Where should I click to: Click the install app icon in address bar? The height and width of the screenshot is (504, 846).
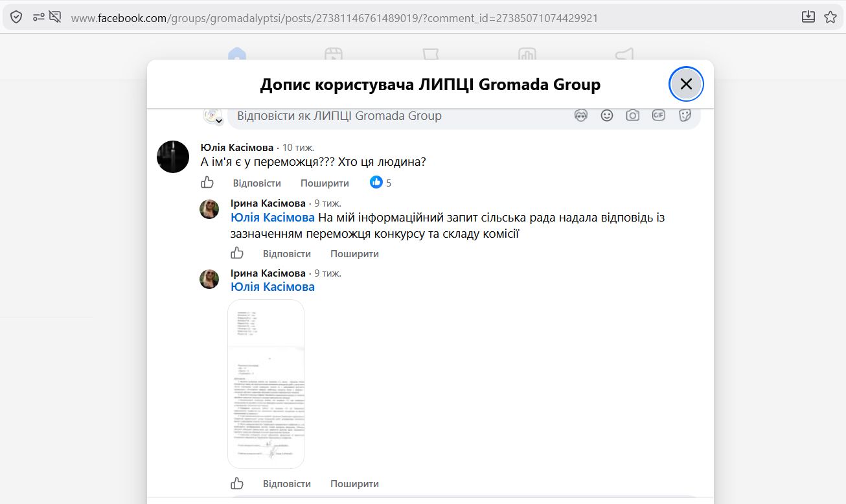pos(808,17)
